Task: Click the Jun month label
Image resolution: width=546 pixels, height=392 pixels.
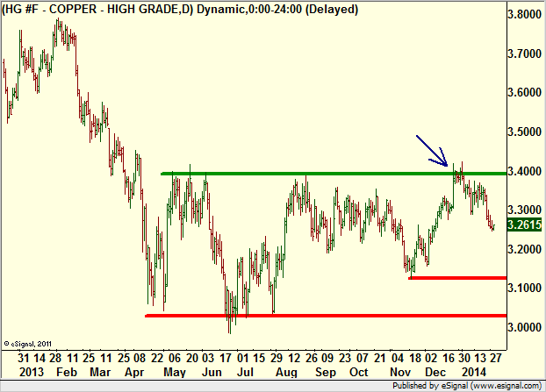Action: (212, 372)
